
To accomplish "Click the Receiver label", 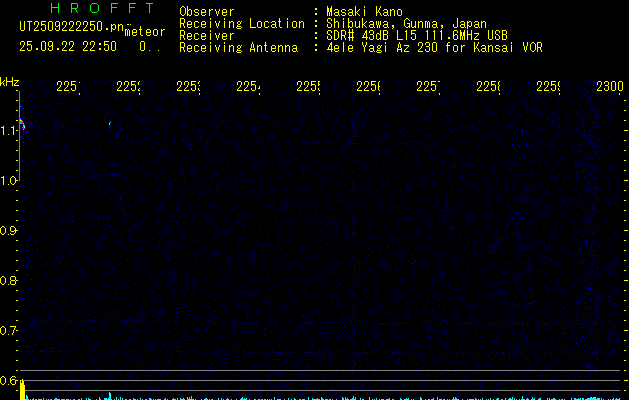I will (207, 36).
